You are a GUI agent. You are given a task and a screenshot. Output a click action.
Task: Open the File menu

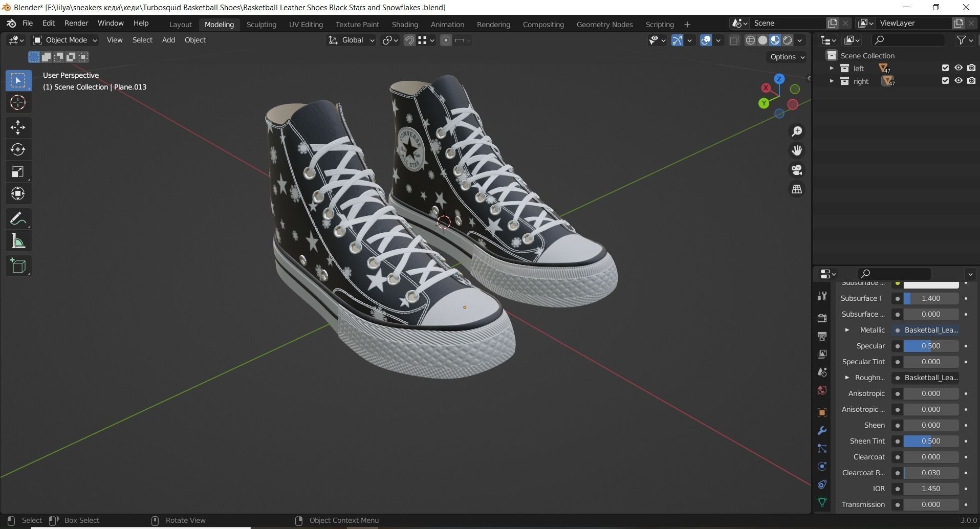click(28, 24)
